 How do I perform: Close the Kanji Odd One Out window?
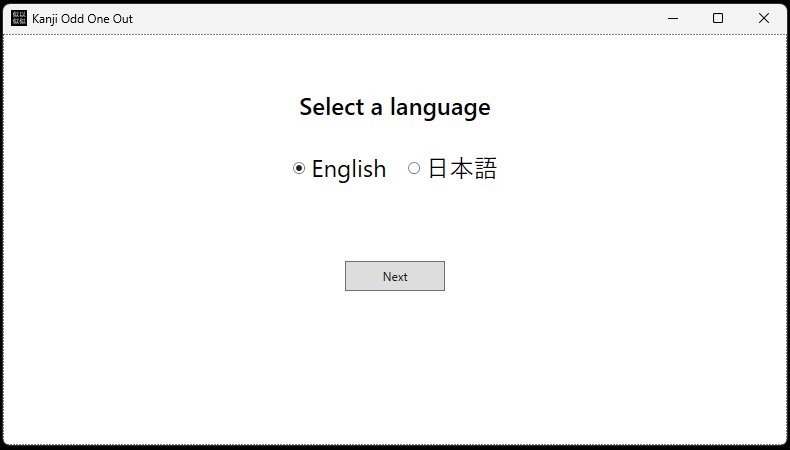(764, 18)
